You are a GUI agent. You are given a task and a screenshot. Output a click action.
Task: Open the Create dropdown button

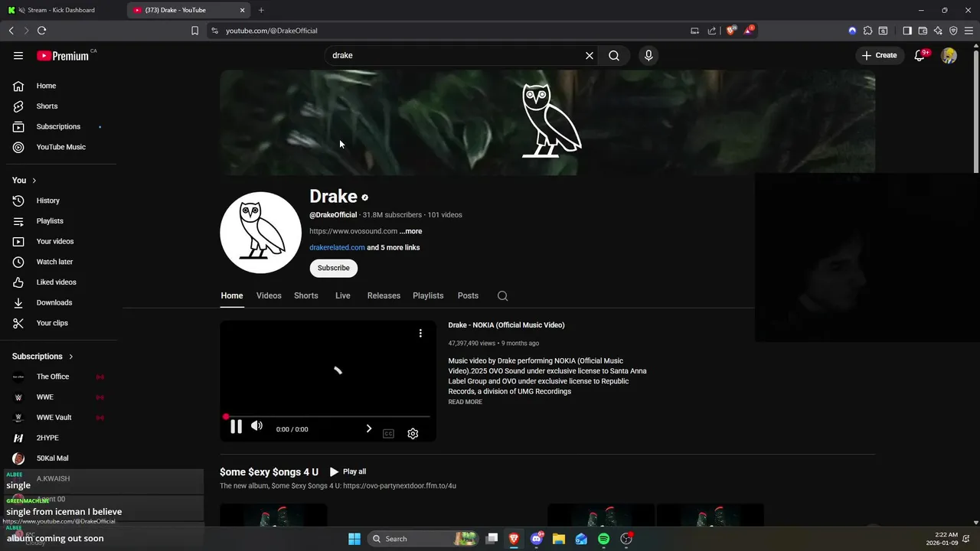tap(879, 55)
